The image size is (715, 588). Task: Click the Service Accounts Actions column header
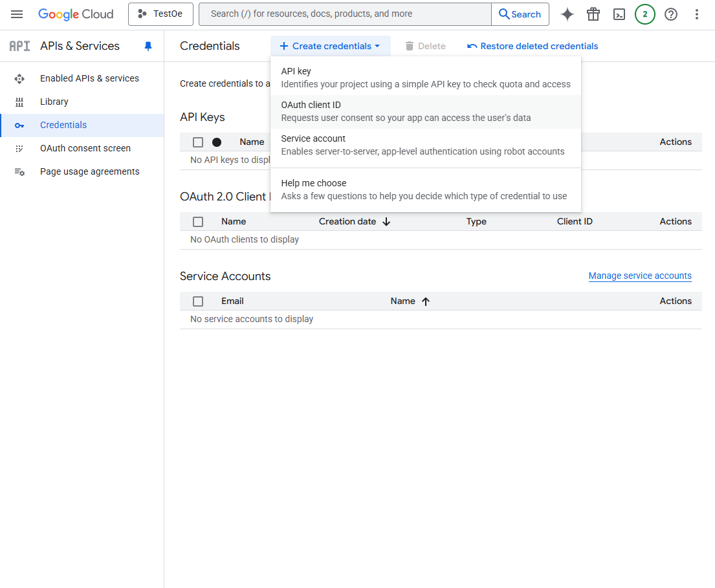click(676, 301)
